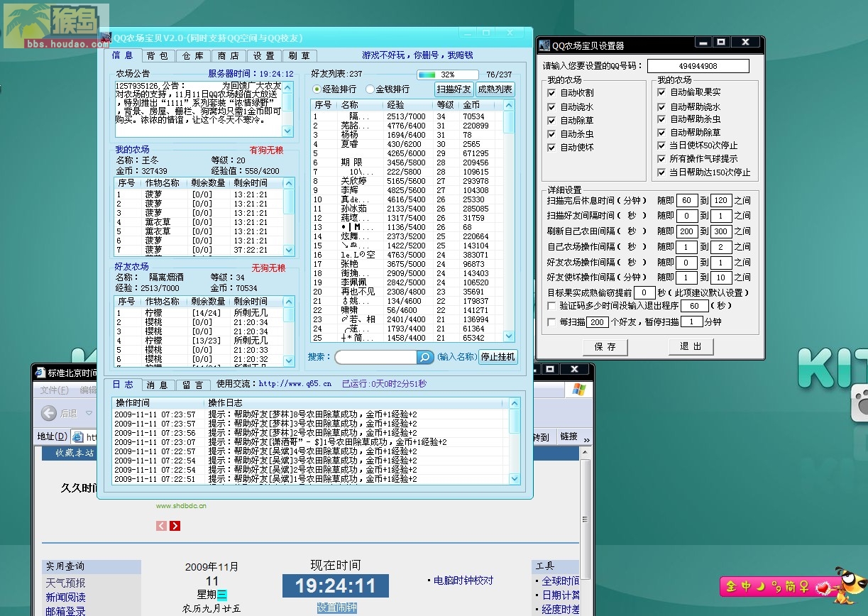Toggle the 自动使坏 checkbox
Screen dimensions: 868x616
[x=551, y=148]
